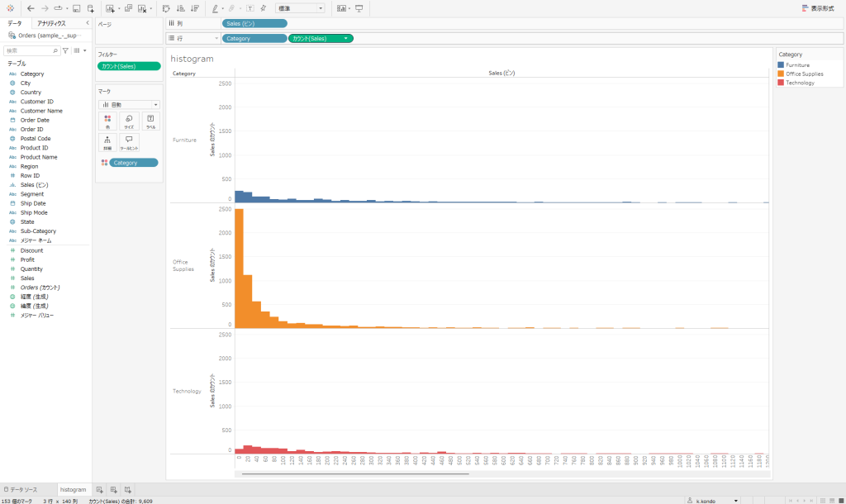Open the Label card in Marks

coord(150,121)
